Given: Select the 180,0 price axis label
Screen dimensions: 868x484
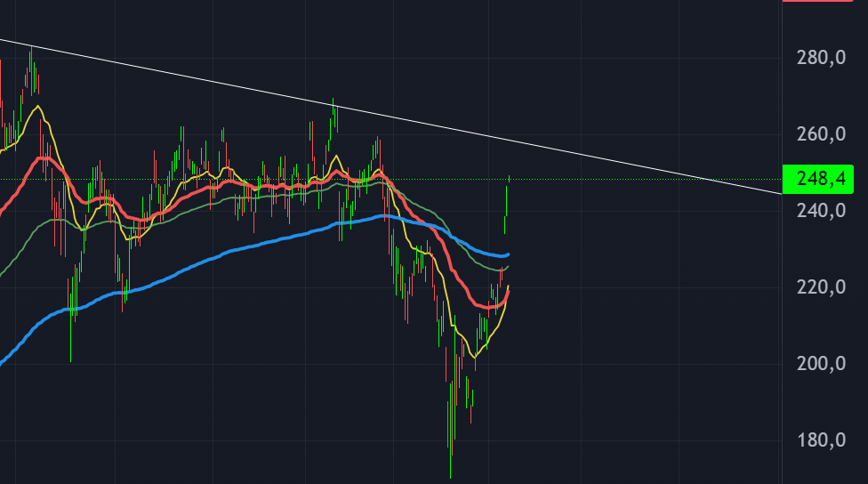Looking at the screenshot, I should click(821, 440).
